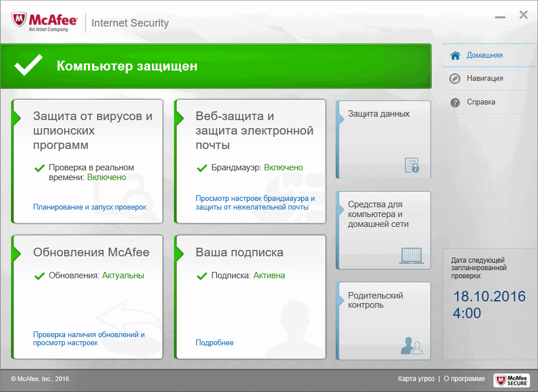Select Домашняя in the sidebar
Image resolution: width=538 pixels, height=392 pixels.
coord(484,54)
